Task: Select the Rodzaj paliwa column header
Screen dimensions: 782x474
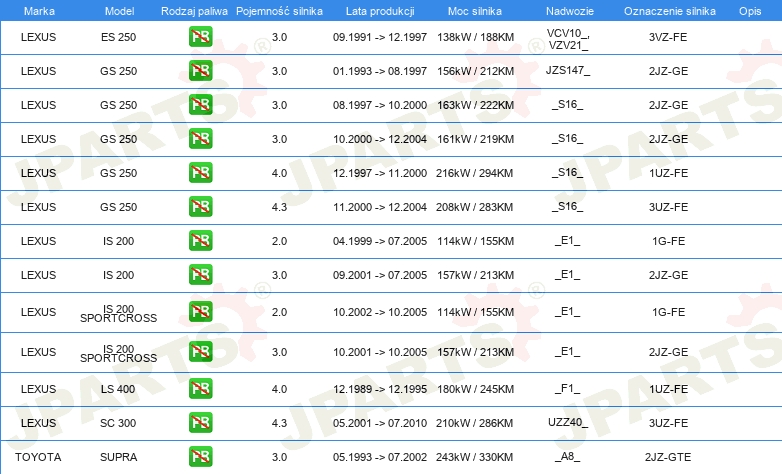Action: click(x=194, y=11)
